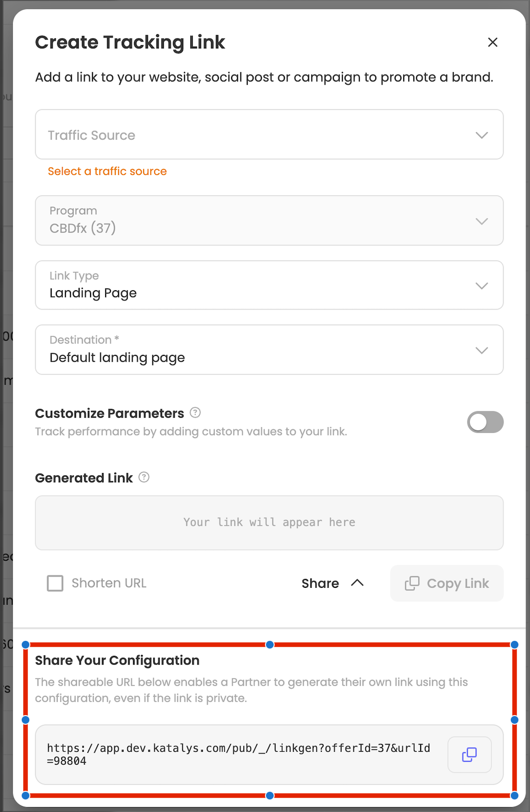Viewport: 530px width, 812px height.
Task: Check the Shorten URL checkbox
Action: click(55, 583)
